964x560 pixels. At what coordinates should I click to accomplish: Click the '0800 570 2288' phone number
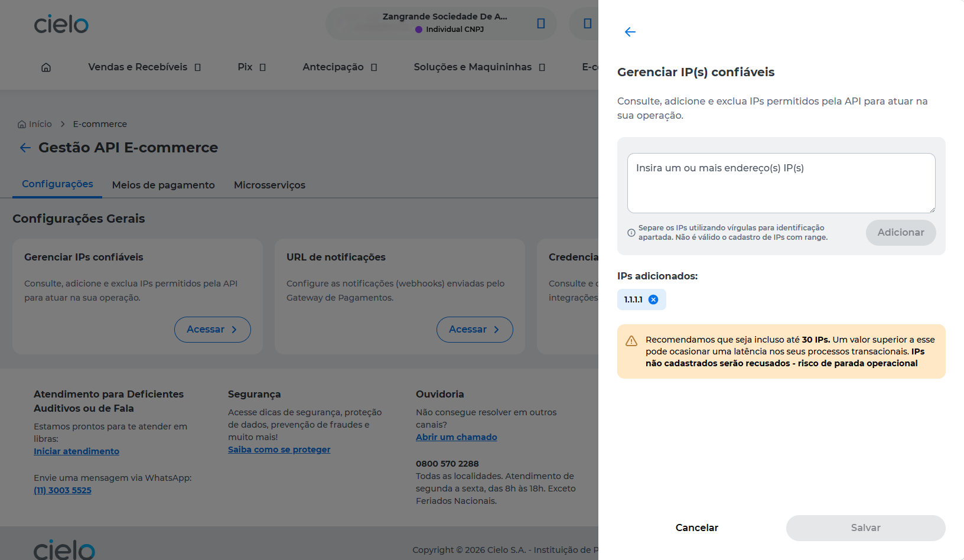coord(447,464)
